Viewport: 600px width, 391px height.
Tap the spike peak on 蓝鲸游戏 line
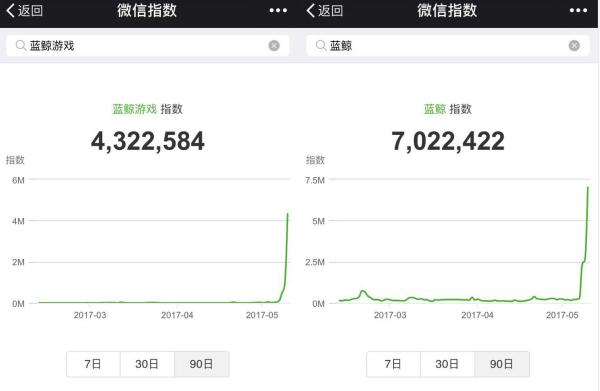[x=287, y=214]
